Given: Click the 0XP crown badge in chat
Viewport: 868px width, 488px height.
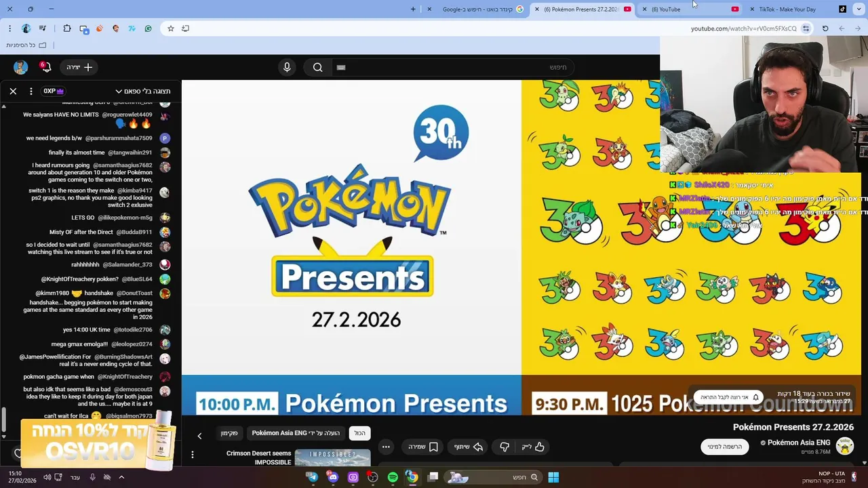Looking at the screenshot, I should point(54,91).
